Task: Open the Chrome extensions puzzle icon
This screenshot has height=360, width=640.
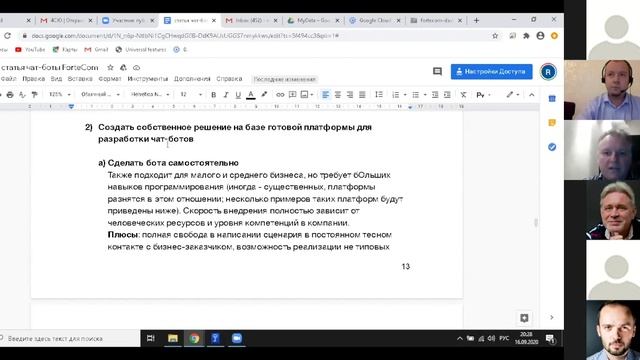Action: pyautogui.click(x=526, y=36)
